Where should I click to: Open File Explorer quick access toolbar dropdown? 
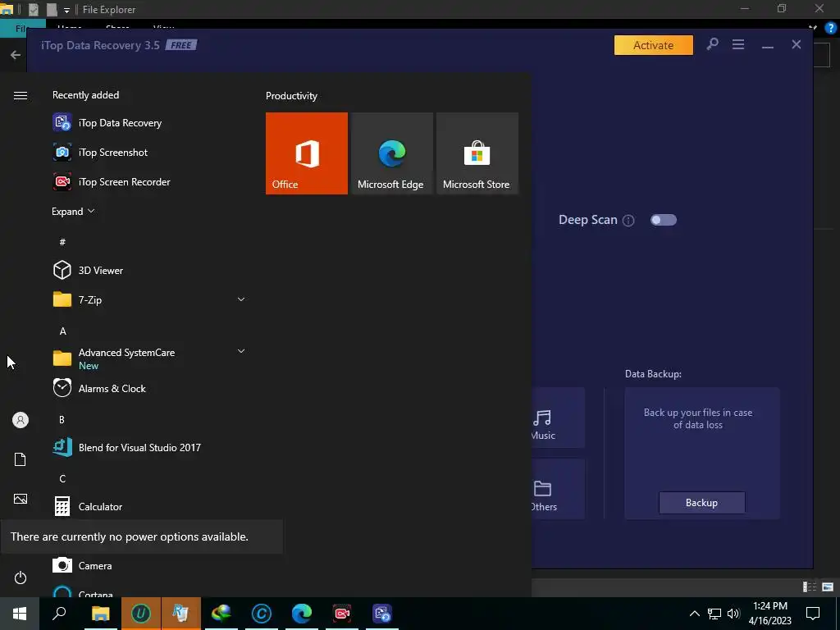[66, 10]
